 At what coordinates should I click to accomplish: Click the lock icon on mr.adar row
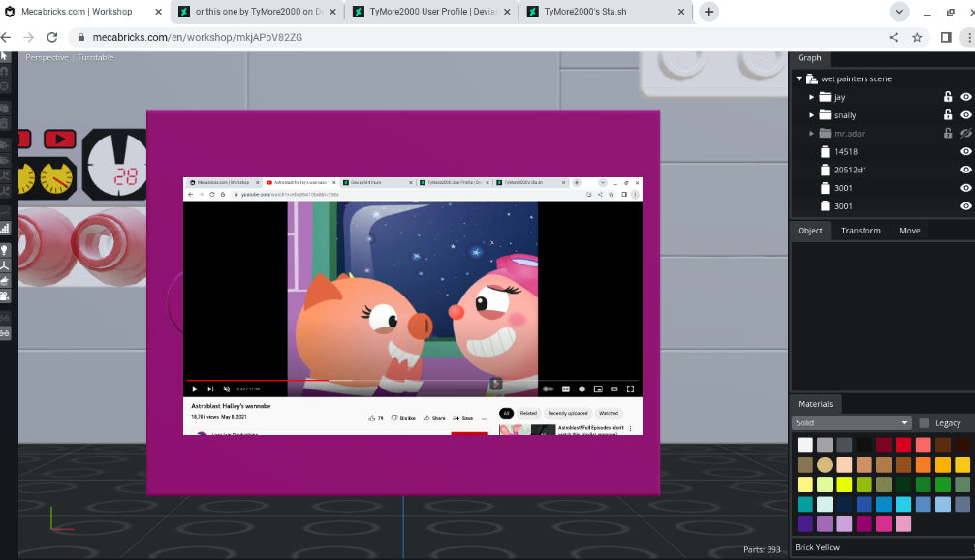click(x=948, y=133)
